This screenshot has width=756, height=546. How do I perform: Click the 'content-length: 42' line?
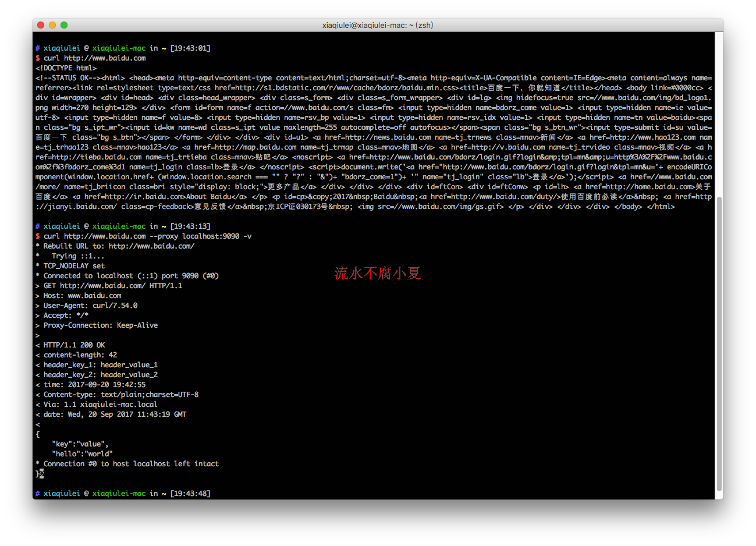point(76,355)
